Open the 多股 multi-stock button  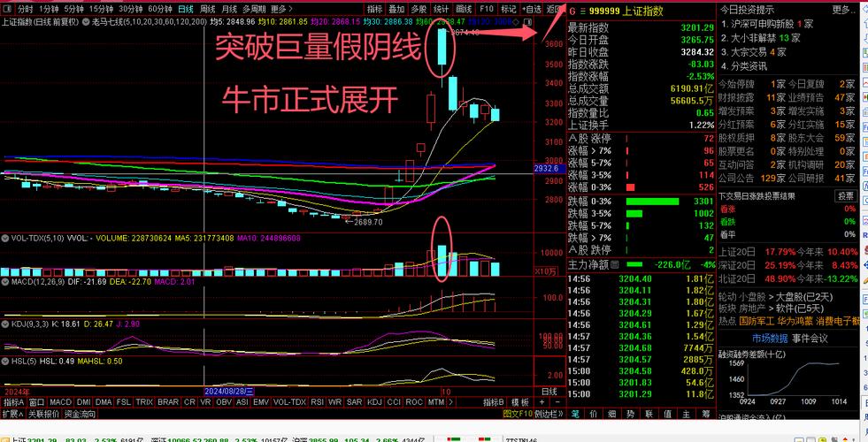(419, 9)
